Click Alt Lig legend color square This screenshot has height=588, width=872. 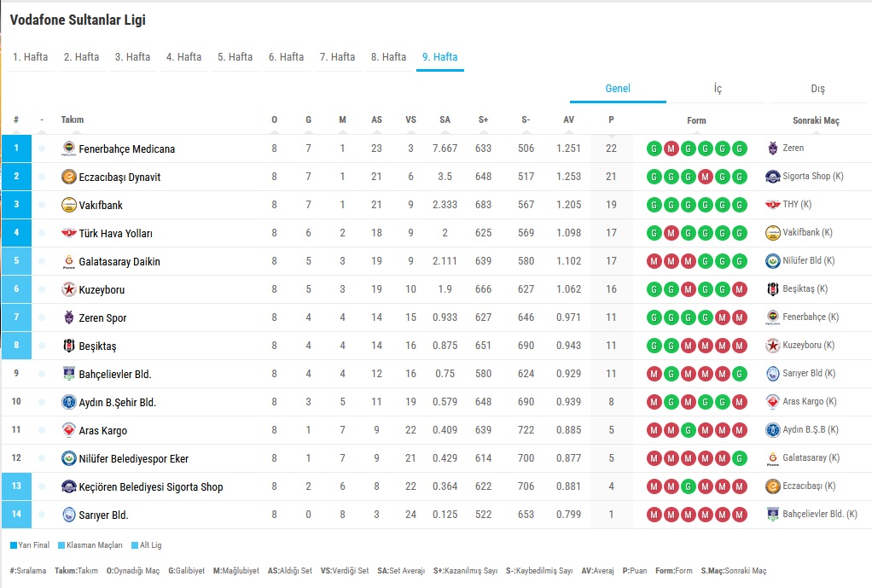coord(135,545)
